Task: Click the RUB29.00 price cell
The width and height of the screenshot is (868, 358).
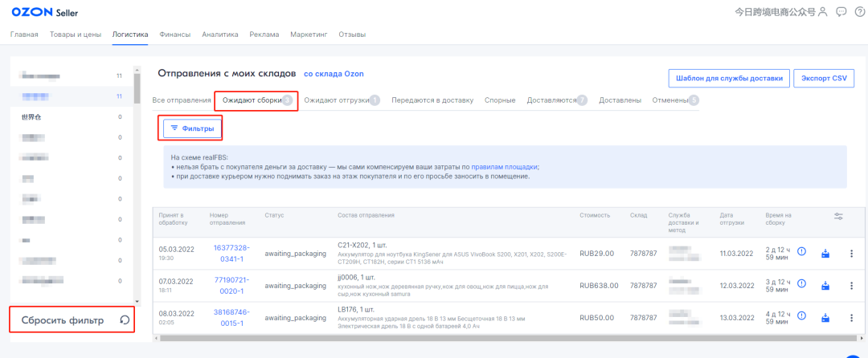Action: tap(596, 254)
